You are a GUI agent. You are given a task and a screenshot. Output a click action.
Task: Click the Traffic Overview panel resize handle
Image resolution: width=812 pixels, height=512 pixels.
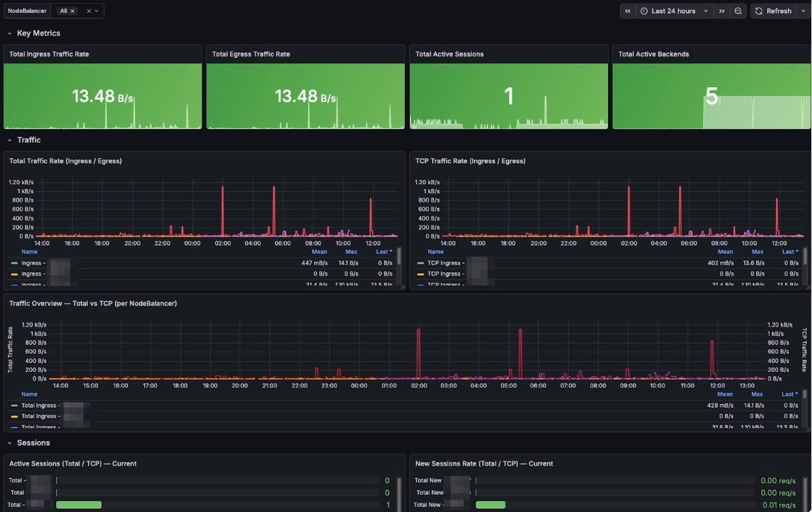(807, 430)
